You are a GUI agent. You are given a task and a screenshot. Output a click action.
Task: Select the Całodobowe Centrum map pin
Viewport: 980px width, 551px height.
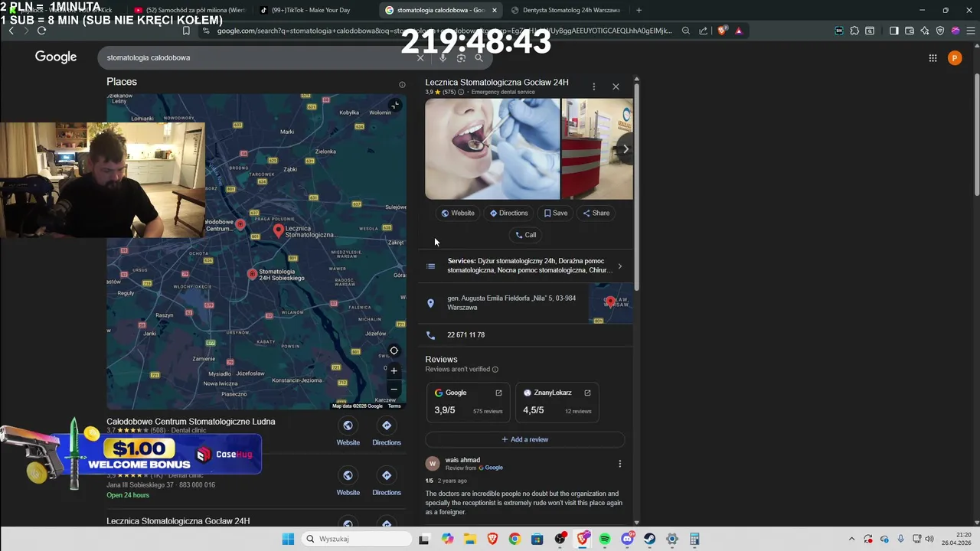click(240, 224)
